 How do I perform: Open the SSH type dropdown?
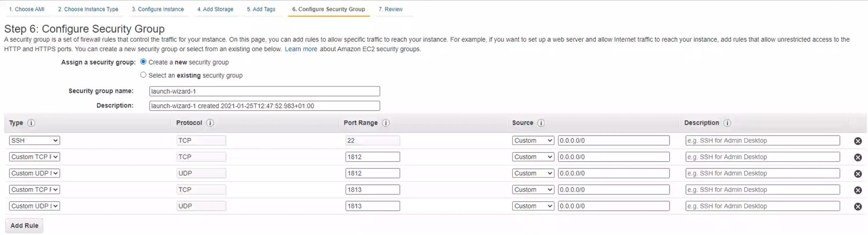[x=34, y=141]
